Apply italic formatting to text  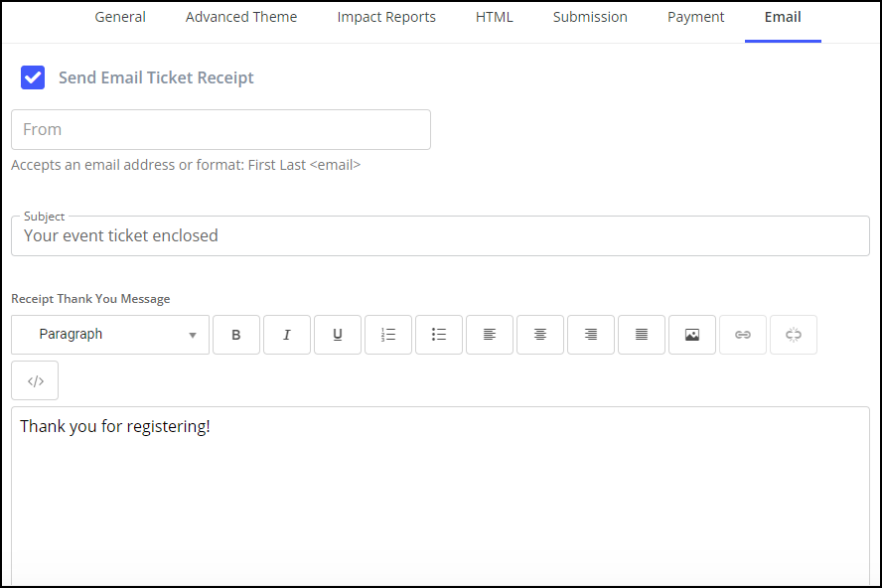287,335
